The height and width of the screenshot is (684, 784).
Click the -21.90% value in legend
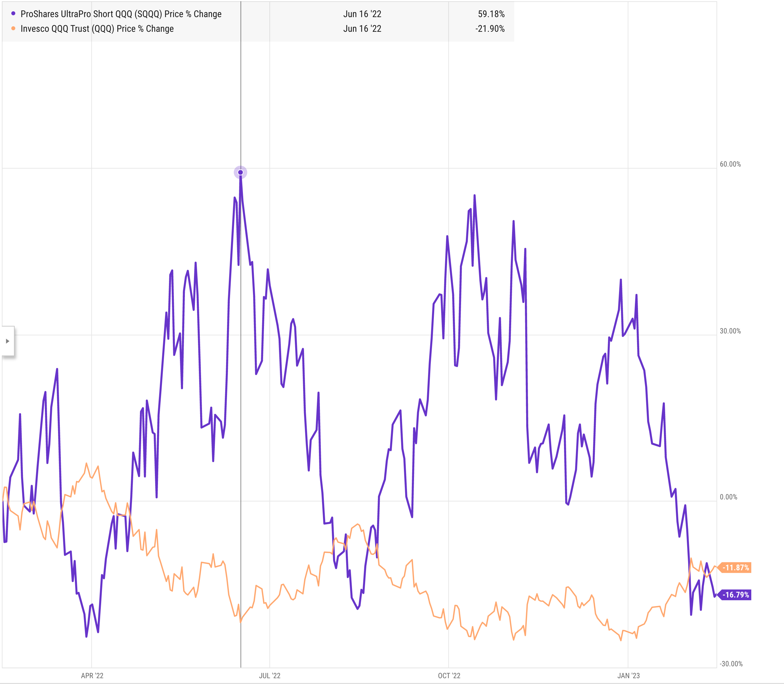click(x=490, y=29)
